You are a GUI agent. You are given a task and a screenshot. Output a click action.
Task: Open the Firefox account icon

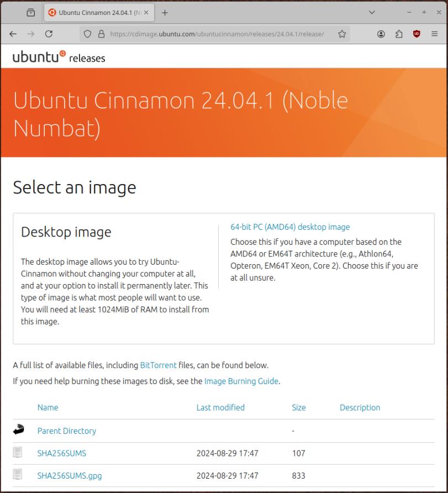[x=381, y=34]
